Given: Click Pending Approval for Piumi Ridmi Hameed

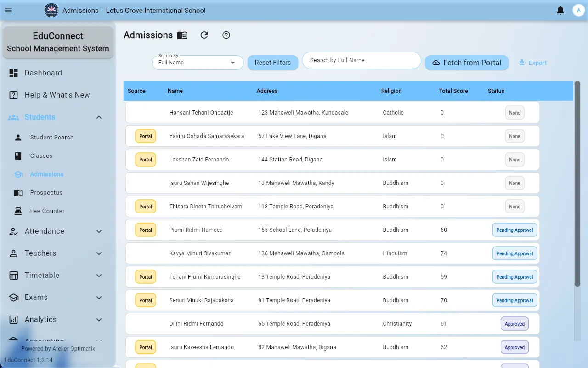Looking at the screenshot, I should tap(514, 230).
